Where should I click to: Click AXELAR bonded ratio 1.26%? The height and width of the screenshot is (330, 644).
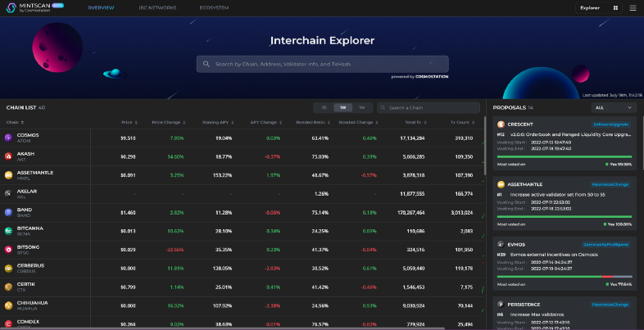321,194
